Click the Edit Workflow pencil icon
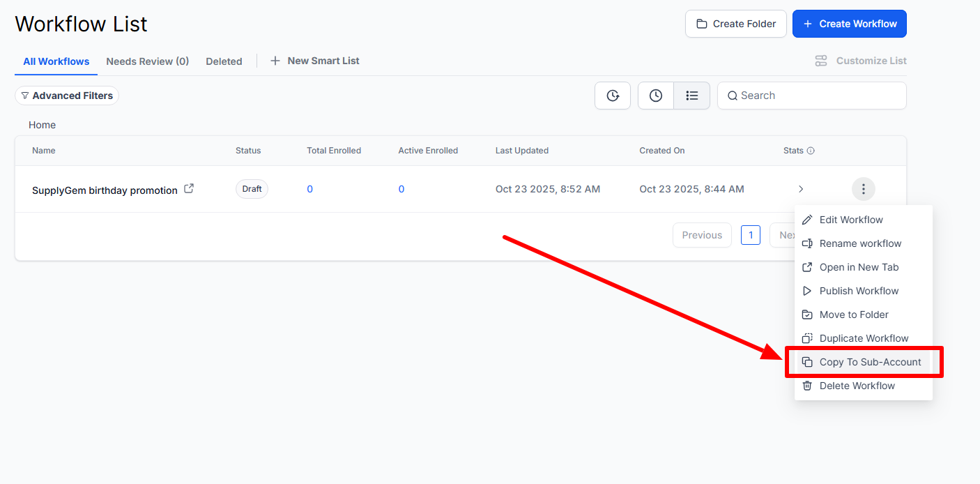 tap(806, 219)
